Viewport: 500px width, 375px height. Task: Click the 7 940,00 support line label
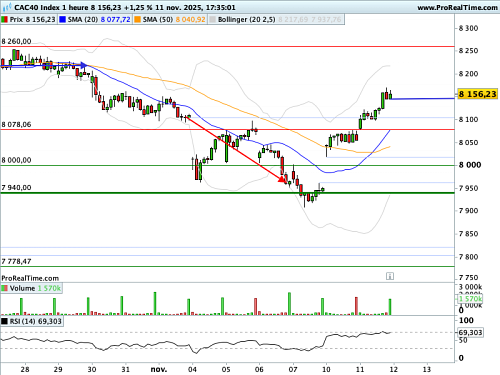[16, 188]
